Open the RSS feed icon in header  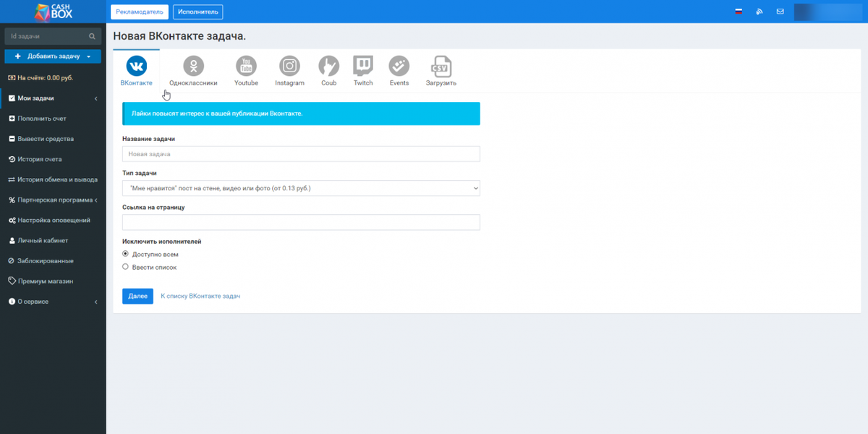click(x=759, y=12)
